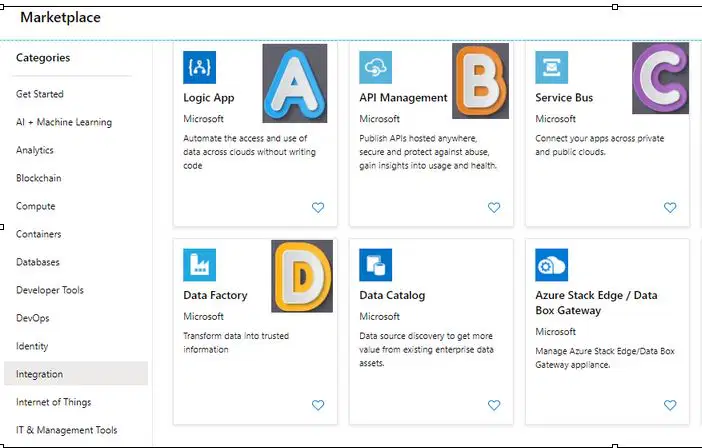This screenshot has height=448, width=702.
Task: Select the AI + Machine Learning category
Action: (x=64, y=122)
